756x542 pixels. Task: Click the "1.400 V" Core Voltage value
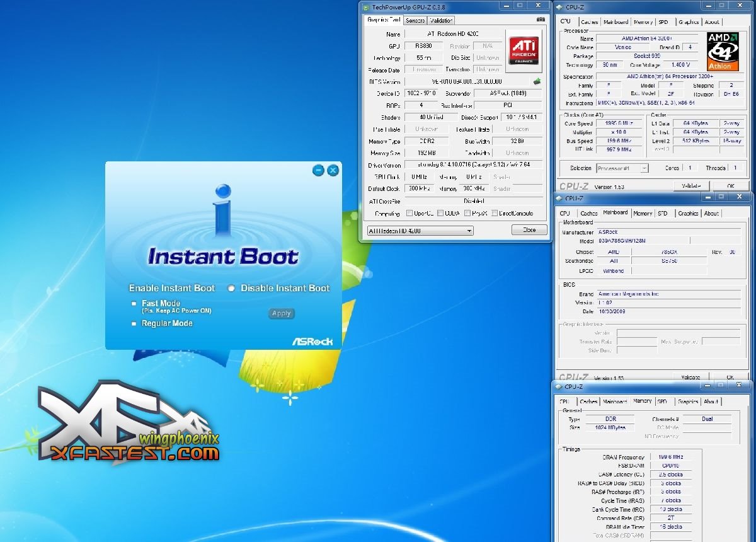tap(680, 65)
